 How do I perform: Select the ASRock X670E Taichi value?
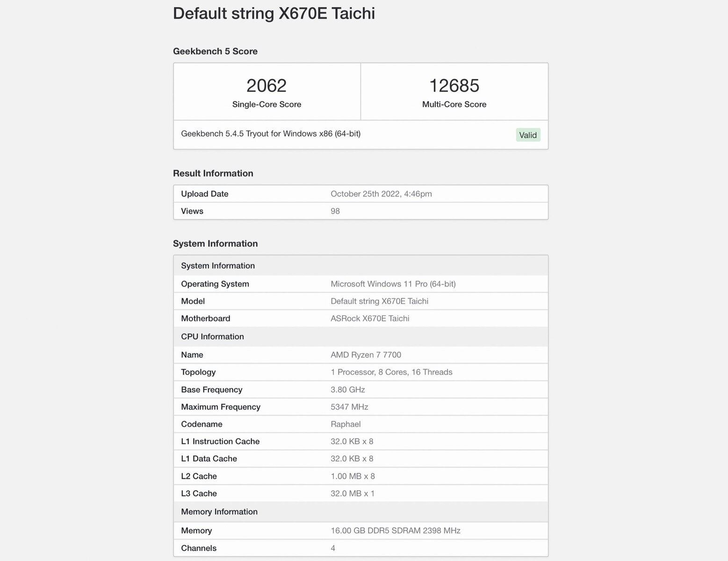pyautogui.click(x=370, y=318)
